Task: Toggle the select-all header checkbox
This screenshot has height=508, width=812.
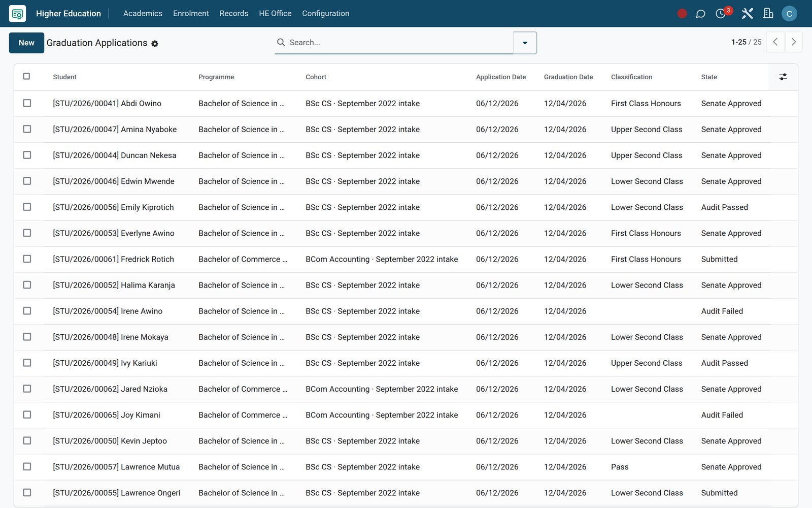Action: (26, 76)
